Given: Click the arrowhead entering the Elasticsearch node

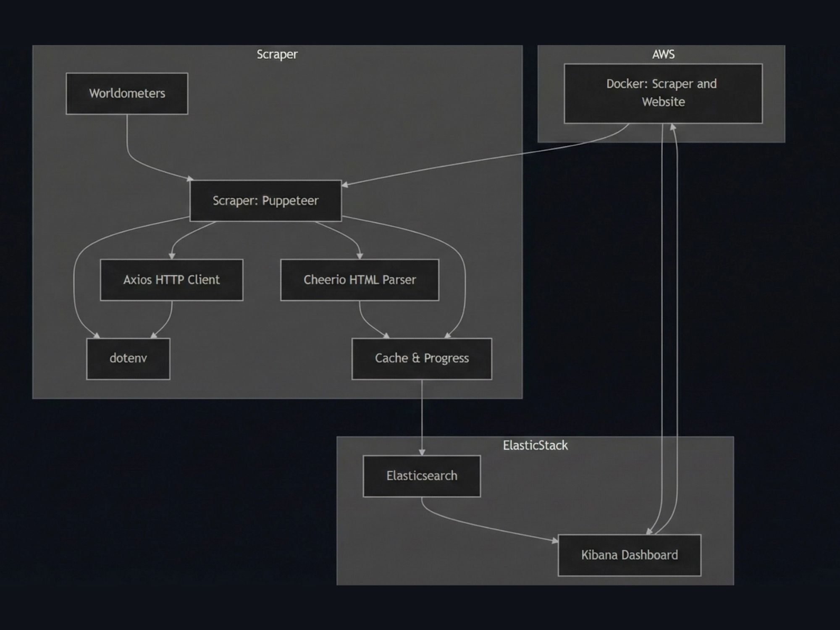Looking at the screenshot, I should click(x=422, y=452).
